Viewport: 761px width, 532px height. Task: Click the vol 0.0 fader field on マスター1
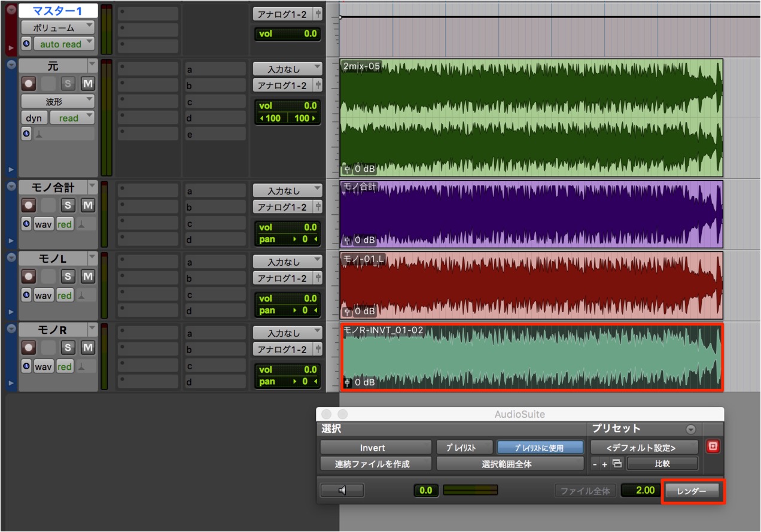(x=287, y=34)
